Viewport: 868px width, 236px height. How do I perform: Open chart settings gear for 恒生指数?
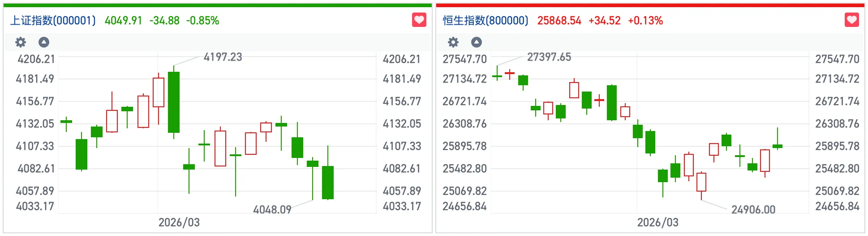(x=453, y=42)
